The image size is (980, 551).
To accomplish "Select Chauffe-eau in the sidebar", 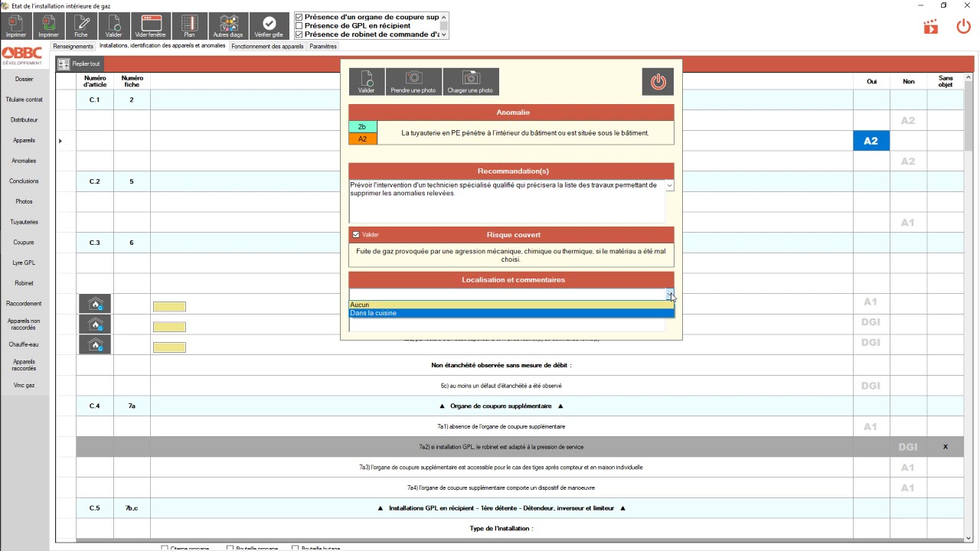I will 24,344.
